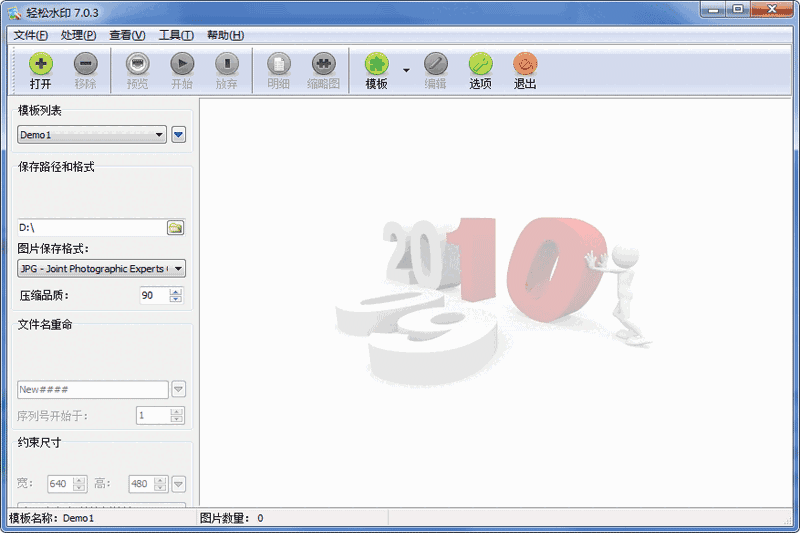Click the compression quality value field 90
The image size is (800, 533).
[x=155, y=295]
